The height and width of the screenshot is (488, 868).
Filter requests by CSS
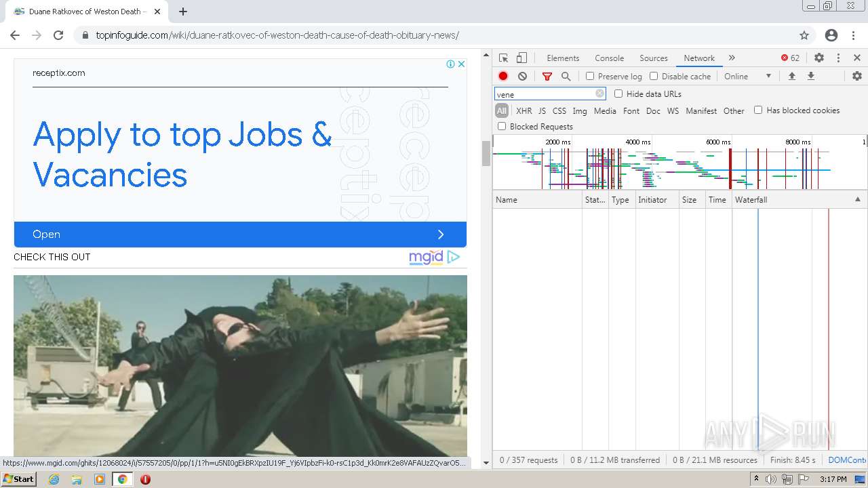(559, 111)
